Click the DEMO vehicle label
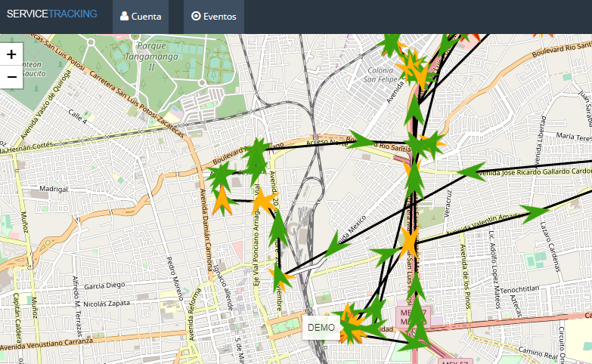Image resolution: width=592 pixels, height=364 pixels. tap(321, 328)
